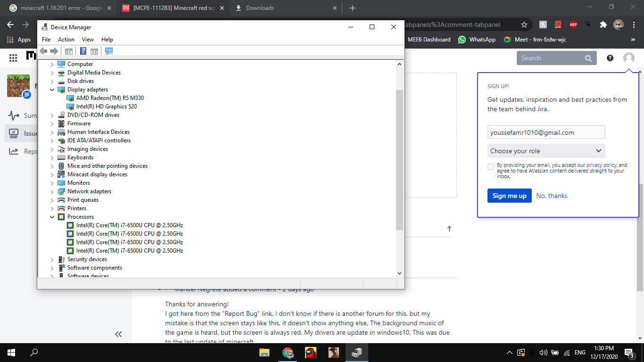Show more bookmarks via double chevron
Image resolution: width=644 pixels, height=362 pixels.
click(633, 40)
